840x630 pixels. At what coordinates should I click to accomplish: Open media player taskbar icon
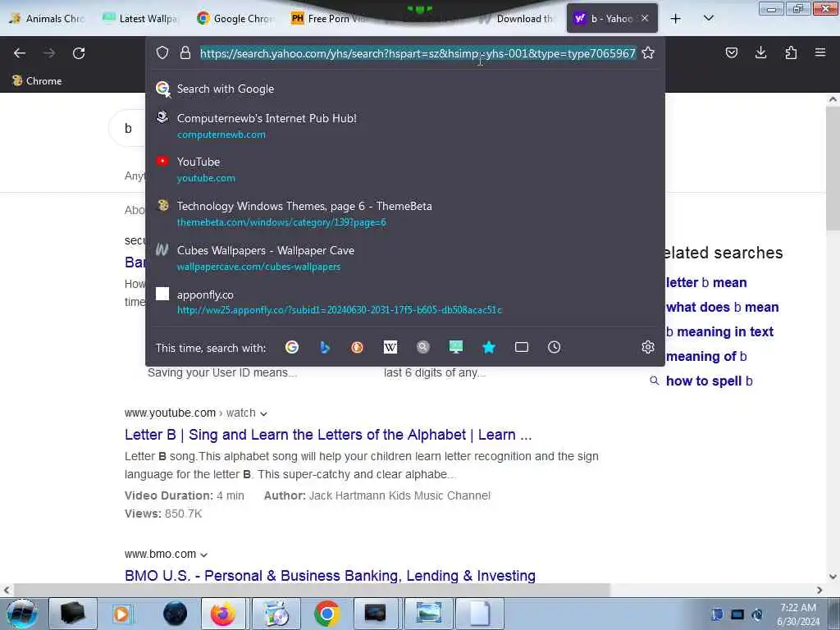tap(121, 614)
